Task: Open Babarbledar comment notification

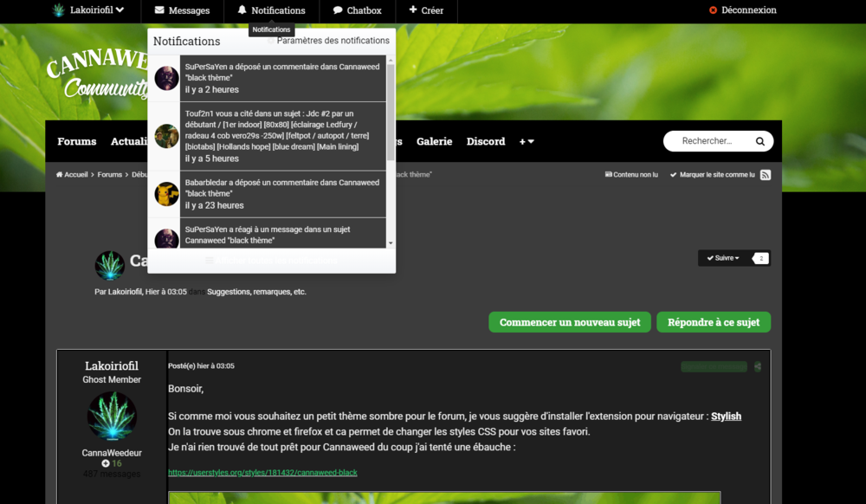Action: pos(282,194)
